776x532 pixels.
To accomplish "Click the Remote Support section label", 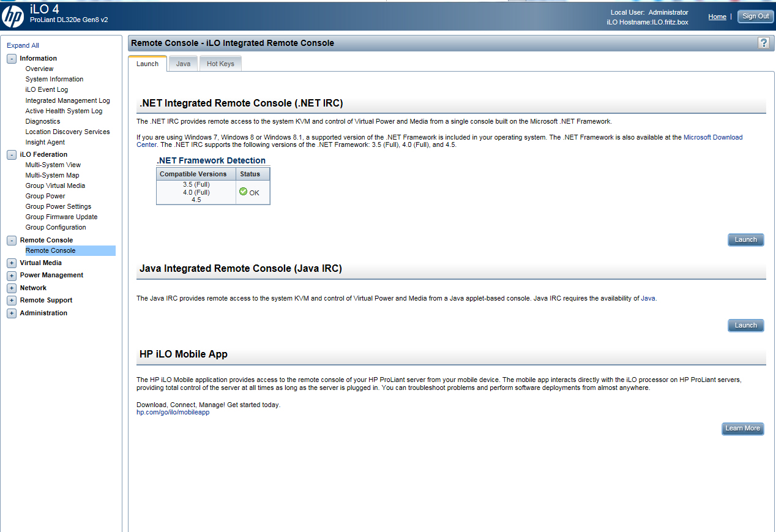I will point(46,301).
